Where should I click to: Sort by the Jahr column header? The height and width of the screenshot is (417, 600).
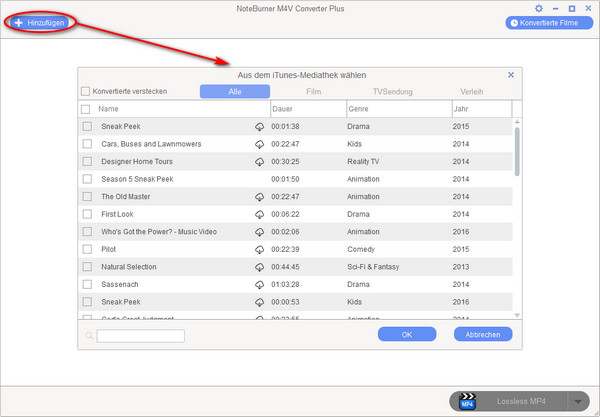point(461,109)
